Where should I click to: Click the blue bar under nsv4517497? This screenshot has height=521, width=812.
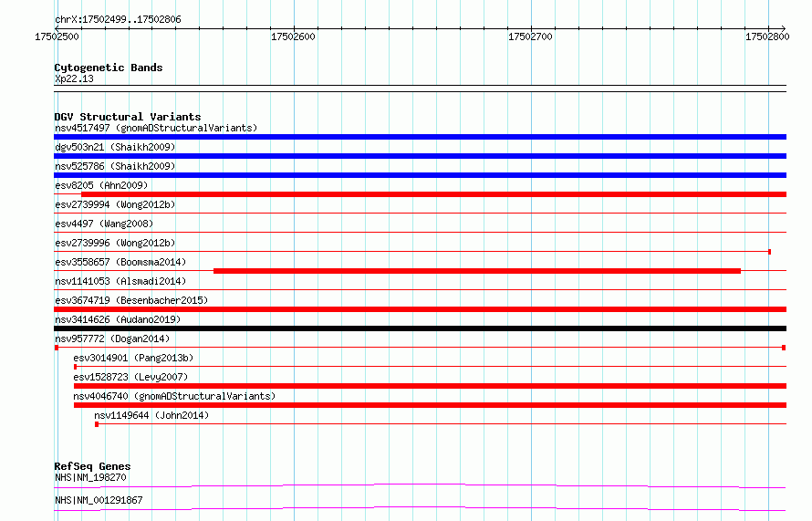coord(420,137)
